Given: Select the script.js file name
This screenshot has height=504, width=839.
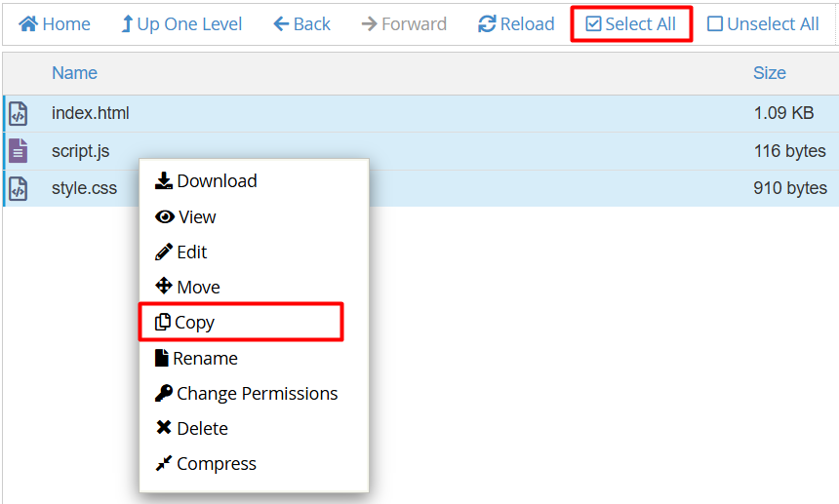Looking at the screenshot, I should (x=80, y=151).
